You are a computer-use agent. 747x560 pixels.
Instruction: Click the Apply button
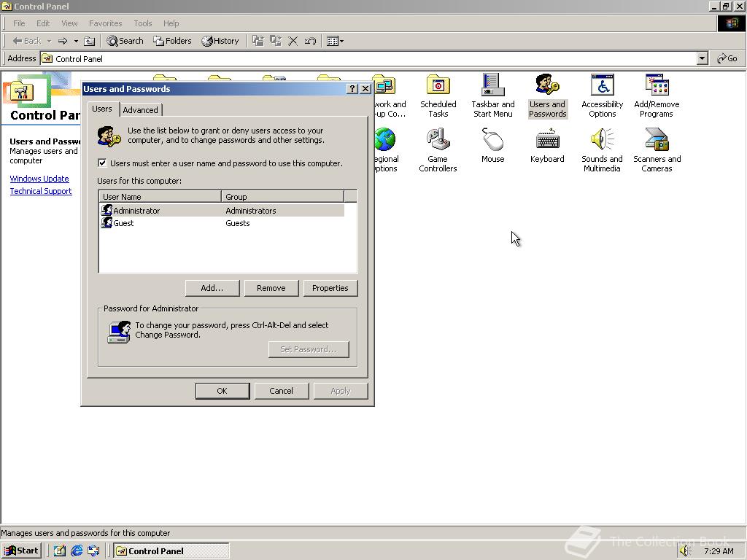341,391
